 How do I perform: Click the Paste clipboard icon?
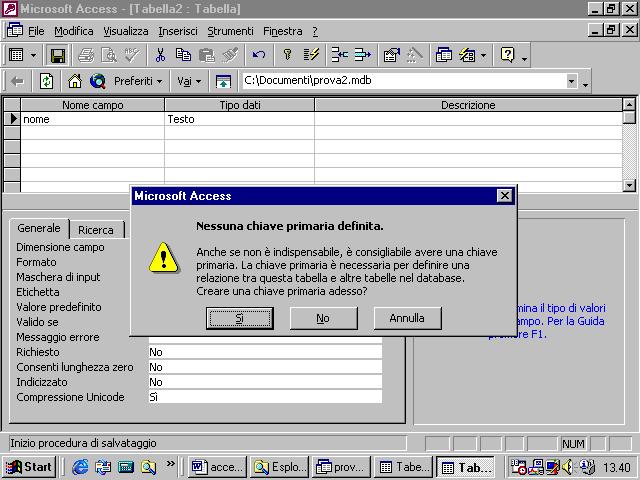pyautogui.click(x=207, y=55)
